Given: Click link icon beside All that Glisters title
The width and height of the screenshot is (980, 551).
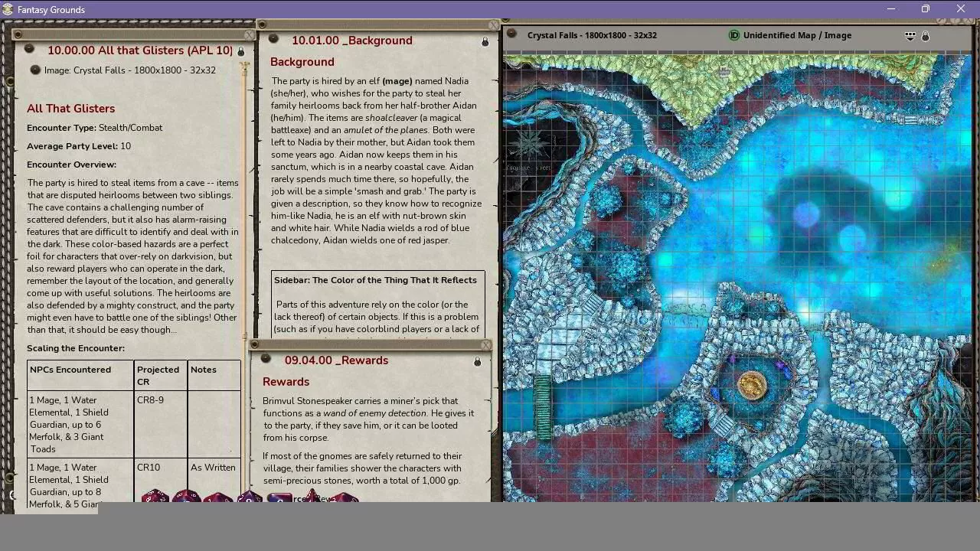Looking at the screenshot, I should pos(29,50).
